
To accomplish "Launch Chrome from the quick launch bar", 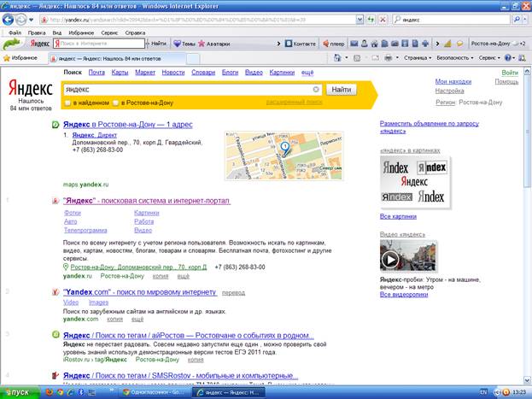I will point(60,392).
